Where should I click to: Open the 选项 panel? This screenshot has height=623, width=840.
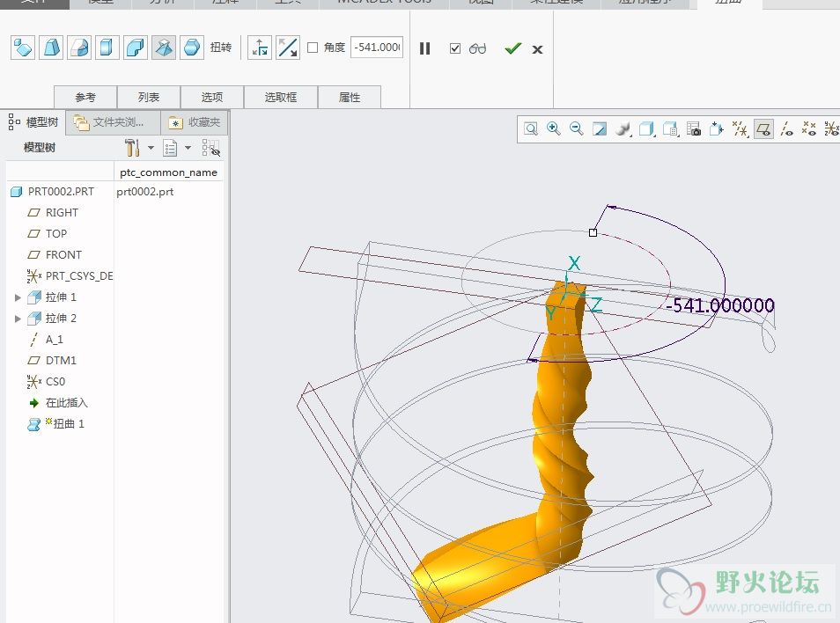[211, 98]
